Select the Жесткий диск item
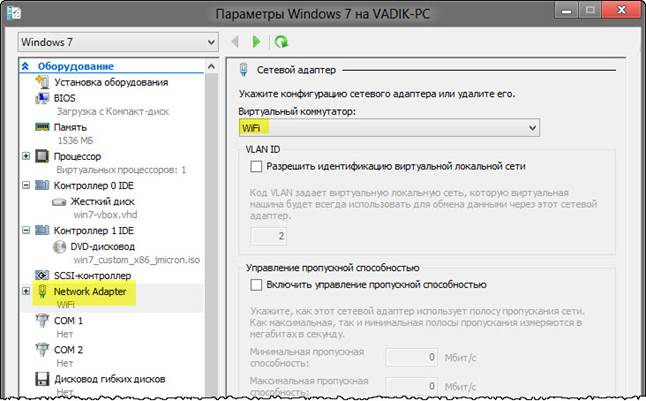The width and height of the screenshot is (646, 401). point(103,202)
